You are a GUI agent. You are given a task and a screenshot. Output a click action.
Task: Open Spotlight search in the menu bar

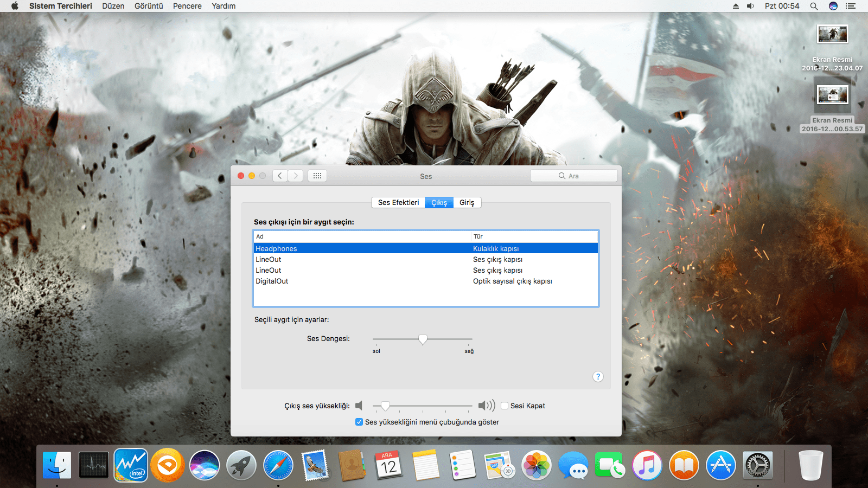point(814,6)
